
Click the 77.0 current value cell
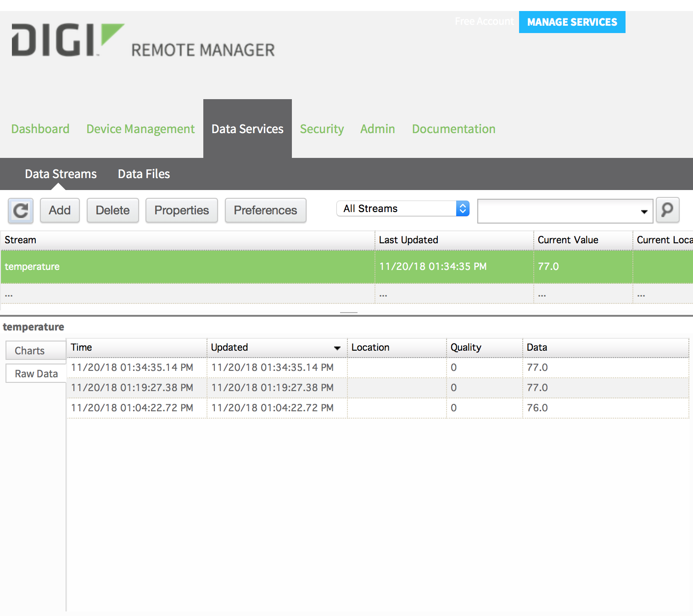pyautogui.click(x=583, y=267)
